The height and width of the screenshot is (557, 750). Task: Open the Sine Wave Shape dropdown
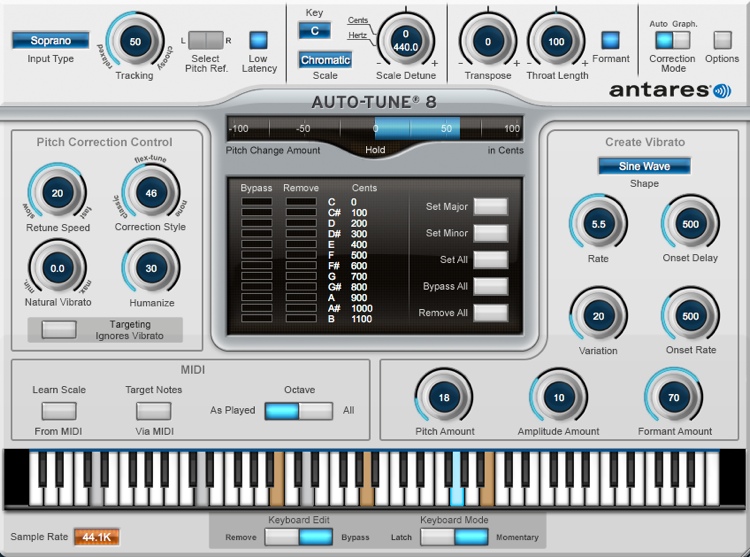pyautogui.click(x=644, y=166)
